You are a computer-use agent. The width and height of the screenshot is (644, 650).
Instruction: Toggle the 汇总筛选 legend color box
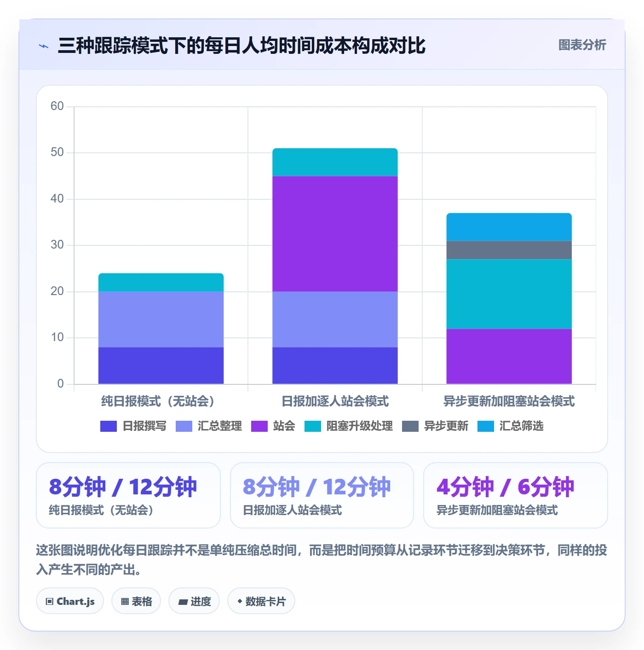click(486, 426)
